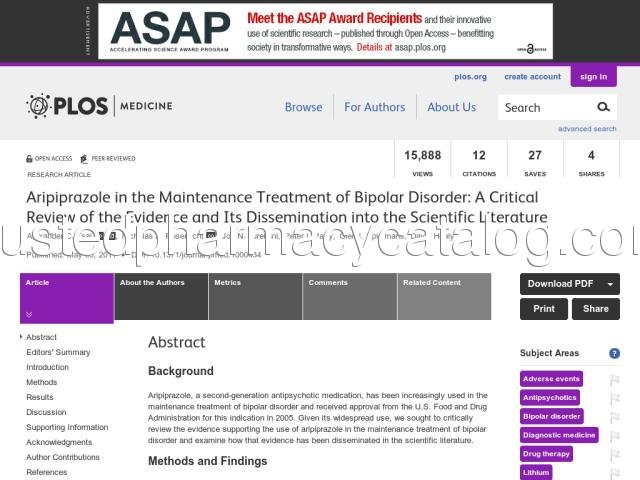Expand the Article tab chevron
The width and height of the screenshot is (640, 480).
29,315
